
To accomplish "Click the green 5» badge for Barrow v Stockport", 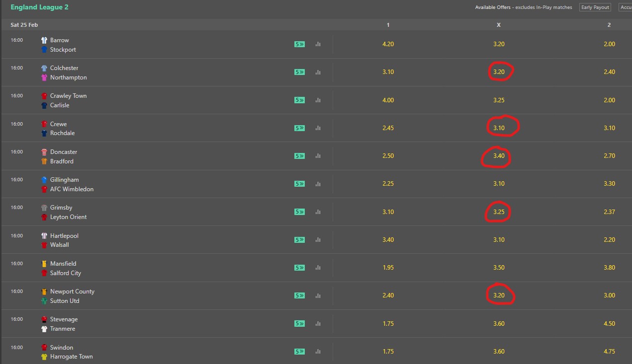I will pos(299,44).
